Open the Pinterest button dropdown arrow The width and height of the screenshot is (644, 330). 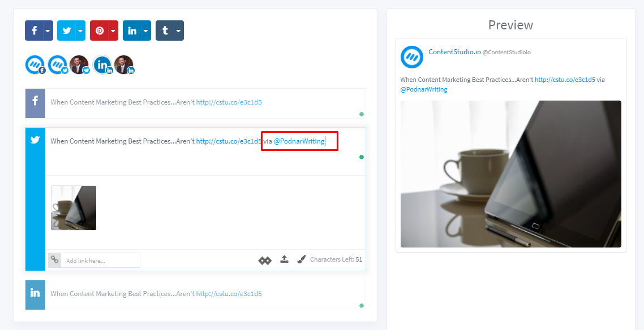[112, 30]
